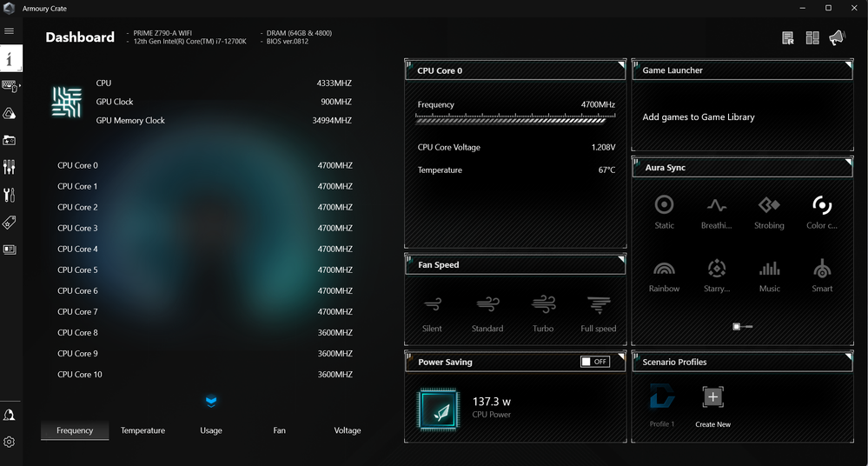
Task: Select the CPU Core 6 row
Action: (205, 291)
